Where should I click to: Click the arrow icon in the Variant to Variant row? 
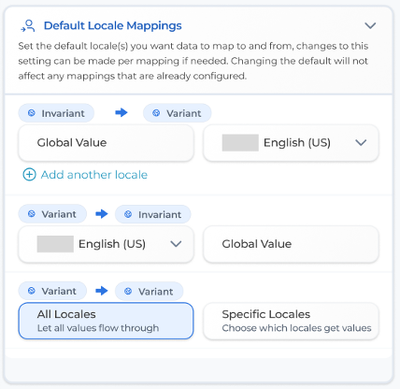click(102, 291)
